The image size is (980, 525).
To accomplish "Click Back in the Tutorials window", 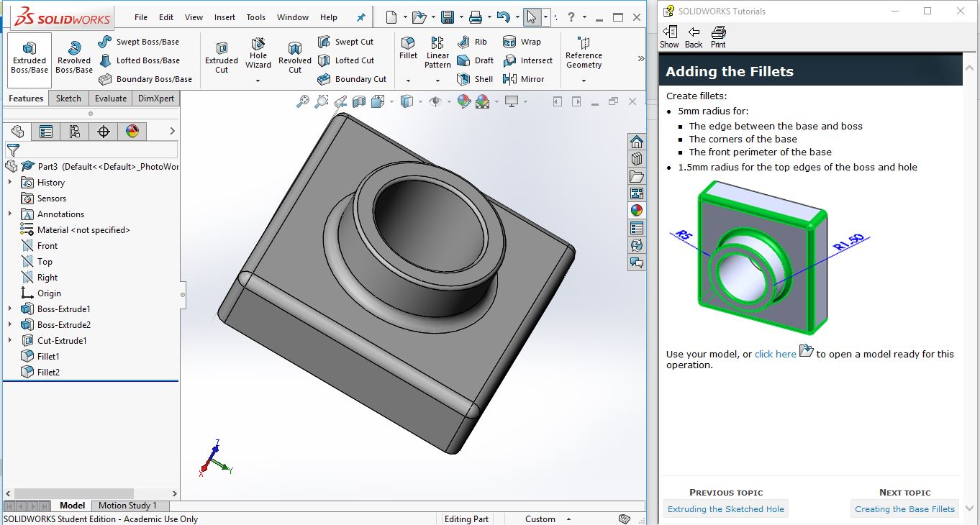I will click(694, 37).
